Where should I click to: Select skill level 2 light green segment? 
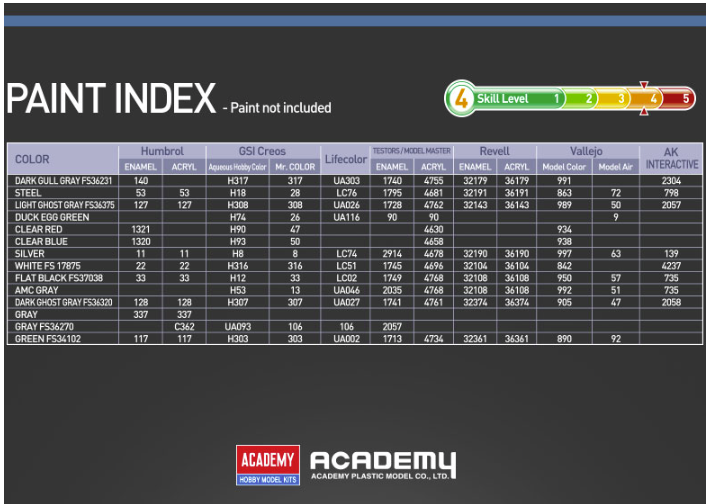click(579, 99)
